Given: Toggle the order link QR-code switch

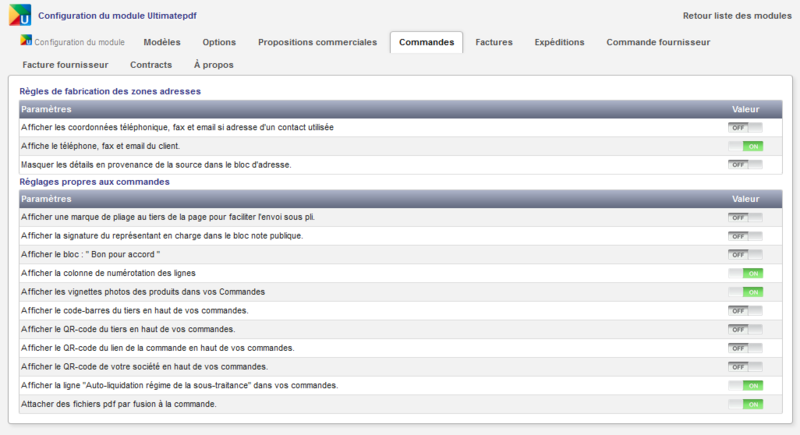Looking at the screenshot, I should pyautogui.click(x=745, y=348).
